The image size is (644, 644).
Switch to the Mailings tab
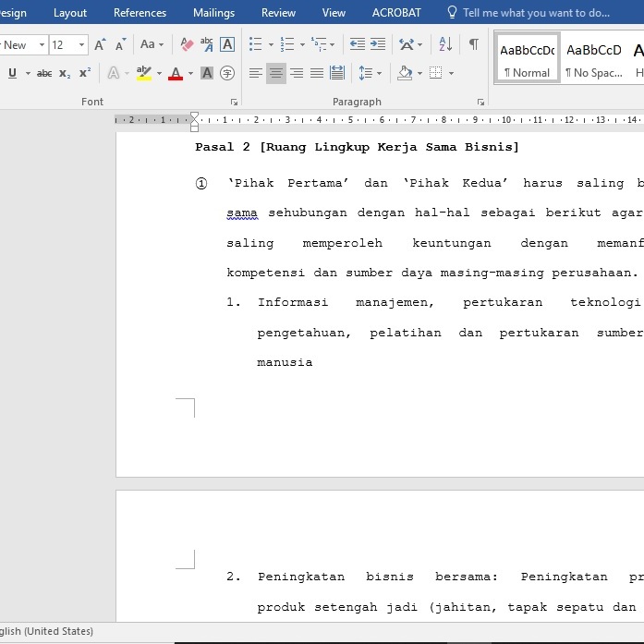(x=213, y=13)
